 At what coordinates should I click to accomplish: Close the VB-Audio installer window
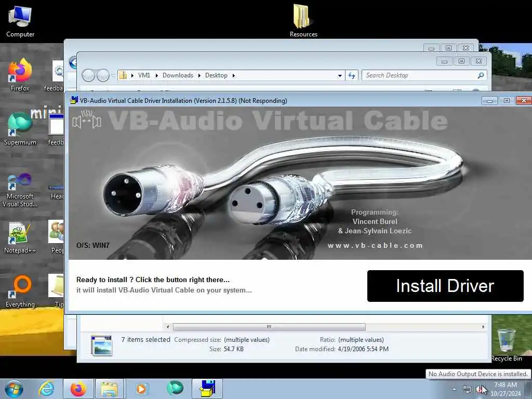coord(524,100)
